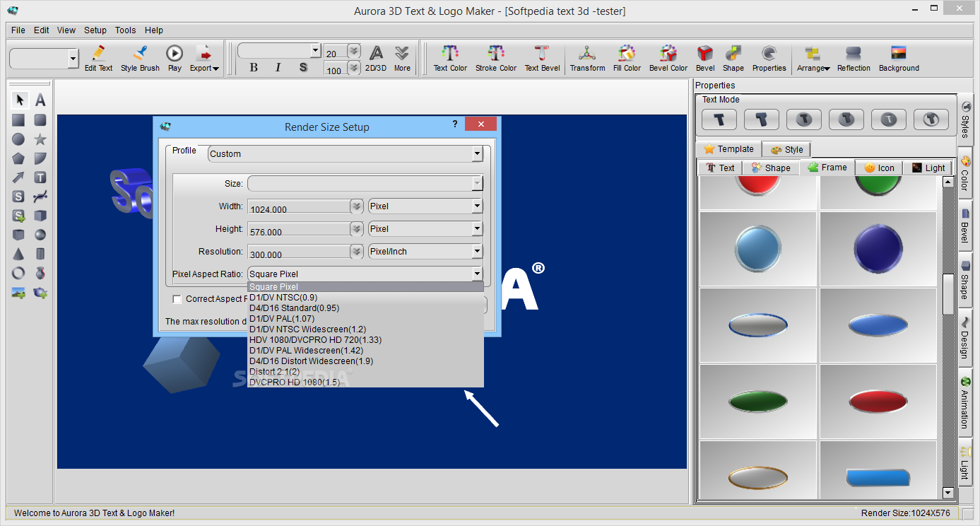Switch to the Text style tab
This screenshot has height=526, width=980.
[x=720, y=168]
